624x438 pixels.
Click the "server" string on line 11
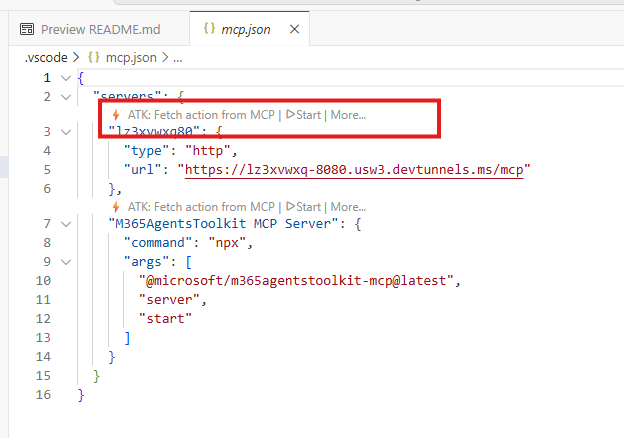click(x=170, y=300)
